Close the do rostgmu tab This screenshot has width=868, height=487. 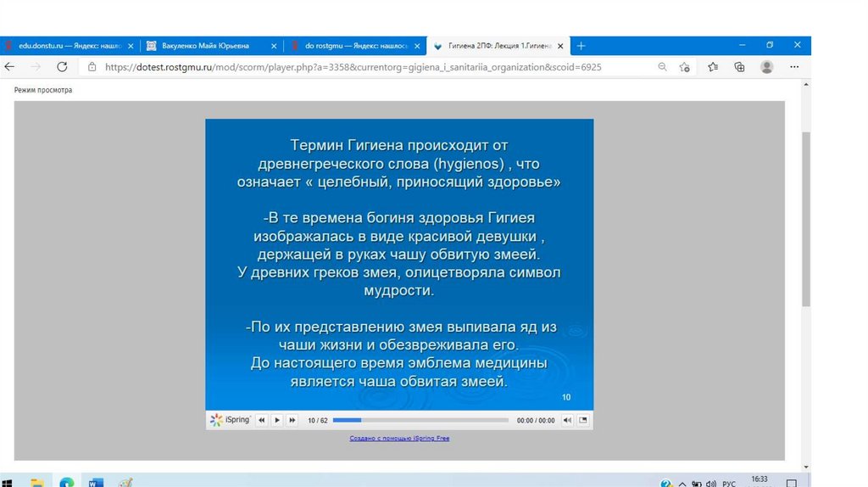[x=417, y=46]
